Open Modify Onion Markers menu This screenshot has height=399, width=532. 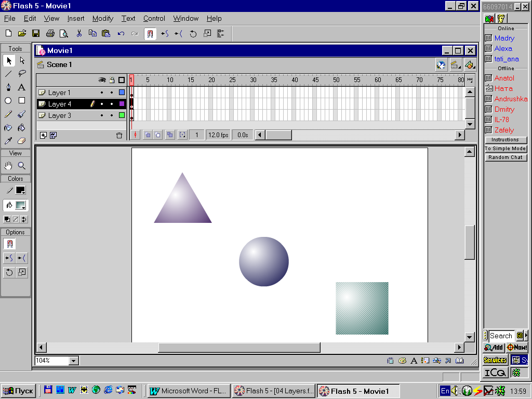pyautogui.click(x=182, y=135)
